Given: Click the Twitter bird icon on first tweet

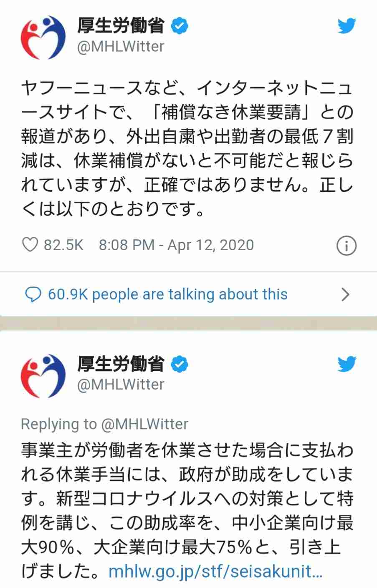Looking at the screenshot, I should coord(346,27).
